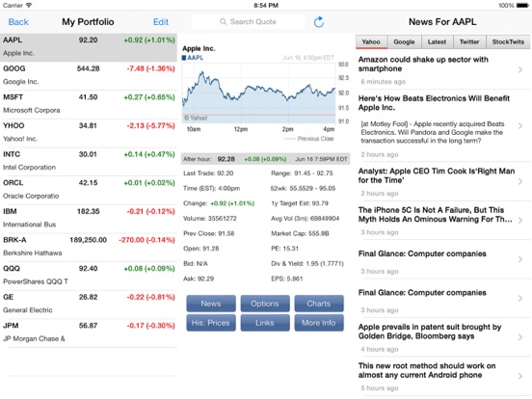The image size is (532, 399).
Task: Click the GOOG change -7.48 (-1.36%)
Action: tap(150, 68)
